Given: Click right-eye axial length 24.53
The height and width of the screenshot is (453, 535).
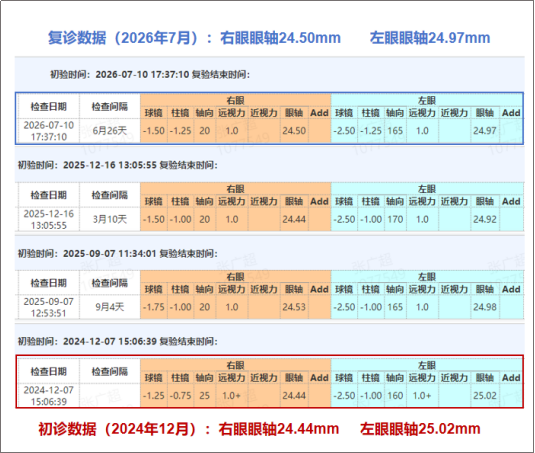Looking at the screenshot, I should (x=294, y=307).
